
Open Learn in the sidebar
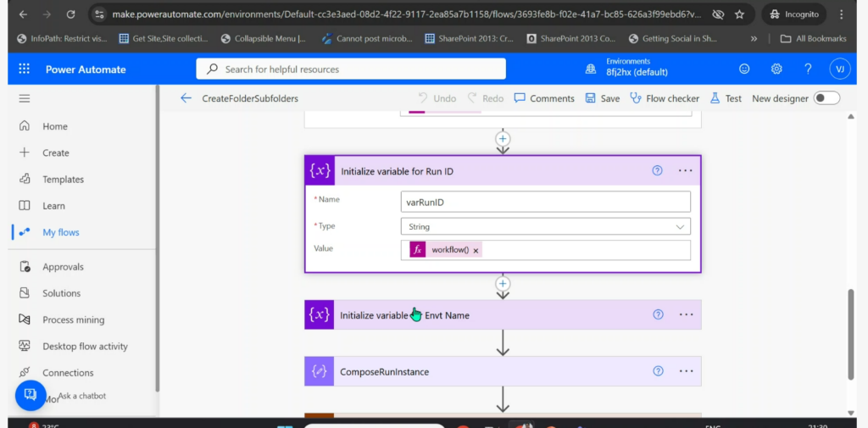click(x=53, y=206)
